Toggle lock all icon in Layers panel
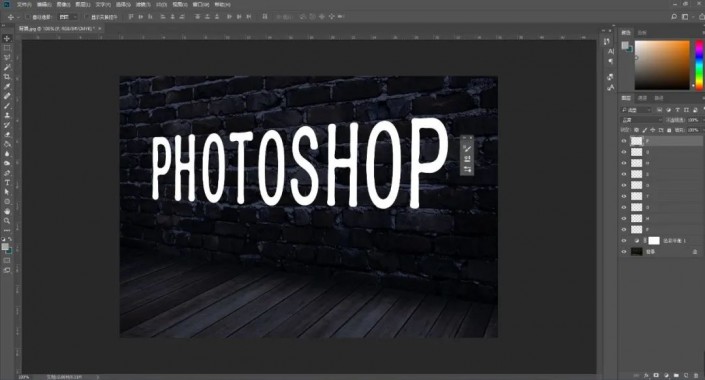 [669, 130]
